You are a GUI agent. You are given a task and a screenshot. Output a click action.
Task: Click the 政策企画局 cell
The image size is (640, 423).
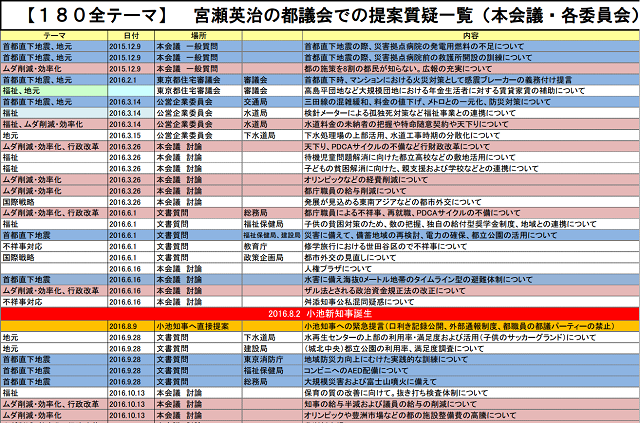(x=272, y=257)
